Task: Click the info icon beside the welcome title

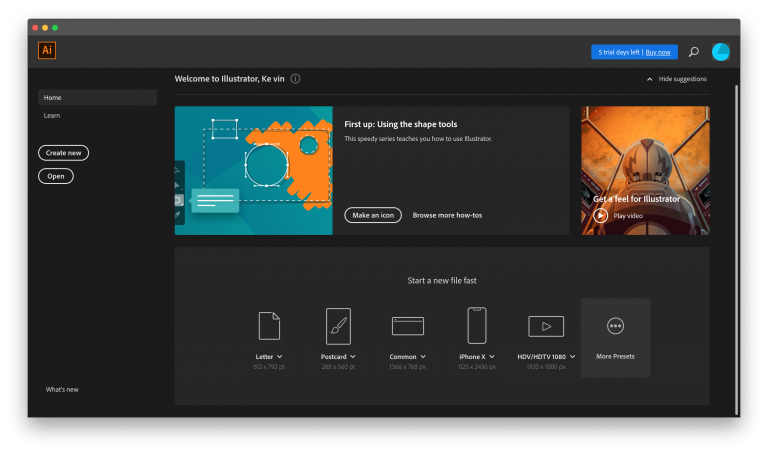Action: 295,78
